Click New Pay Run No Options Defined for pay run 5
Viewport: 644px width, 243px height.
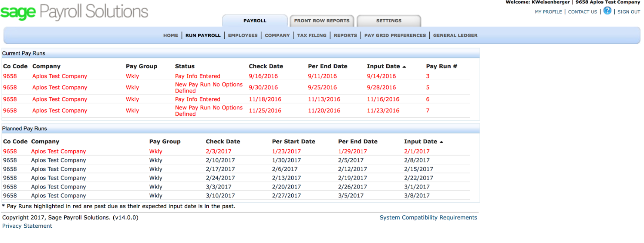[x=209, y=88]
